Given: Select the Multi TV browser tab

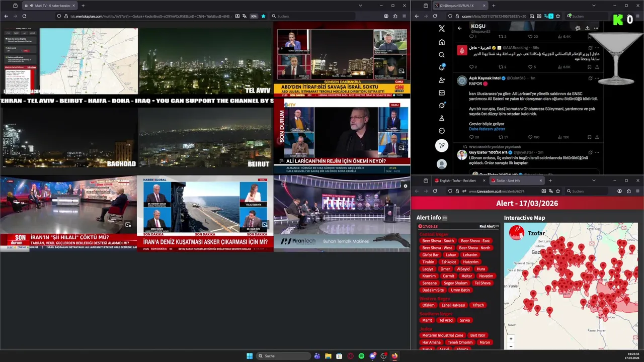Looking at the screenshot, I should click(x=50, y=6).
